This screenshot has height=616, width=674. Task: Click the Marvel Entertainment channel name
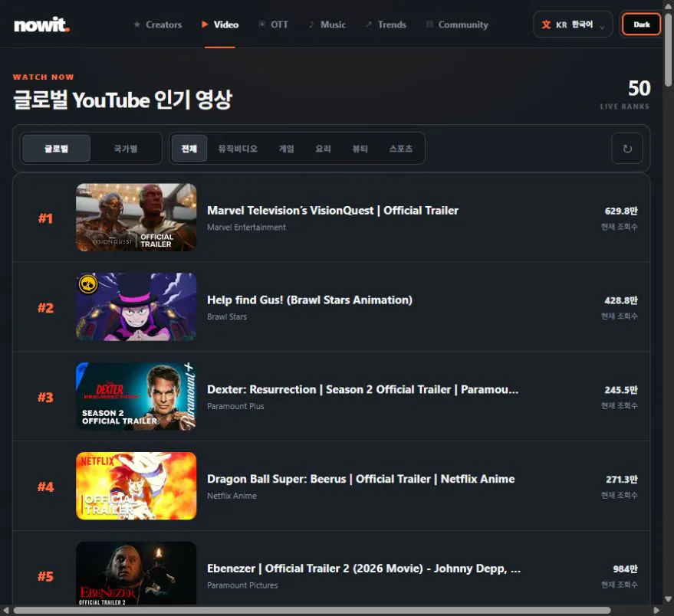coord(246,228)
